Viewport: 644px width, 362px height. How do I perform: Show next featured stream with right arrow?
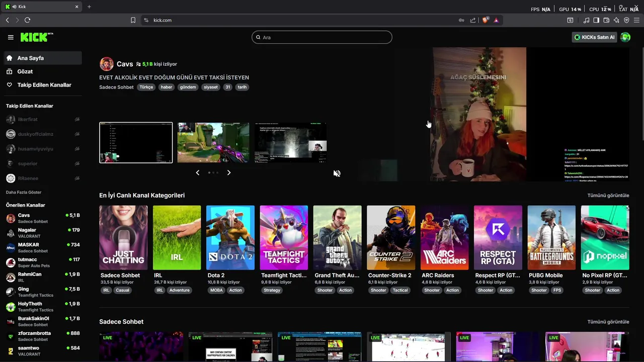tap(229, 172)
